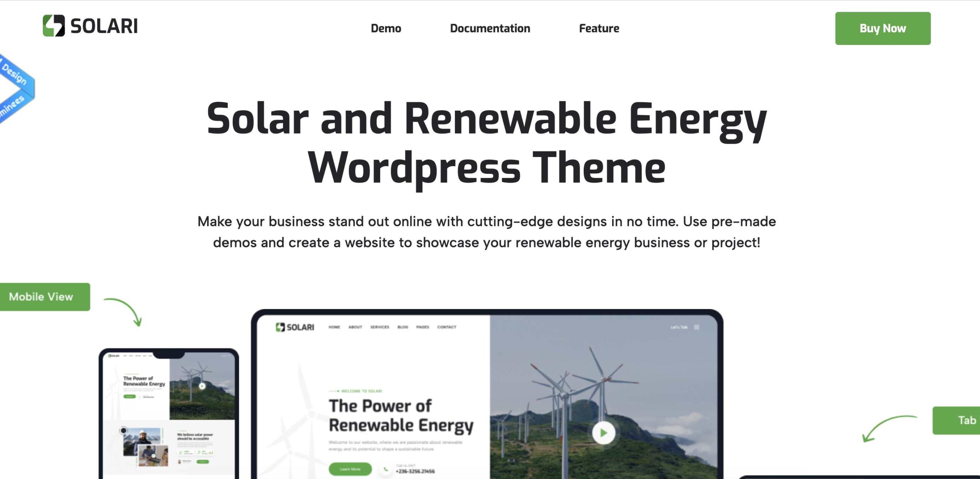Click the SERVICES link in desktop mockup
The height and width of the screenshot is (479, 980).
[x=380, y=327]
